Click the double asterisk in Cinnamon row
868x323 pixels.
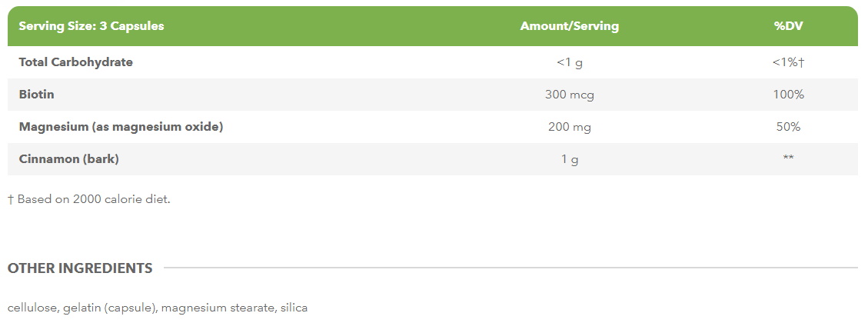tap(788, 159)
